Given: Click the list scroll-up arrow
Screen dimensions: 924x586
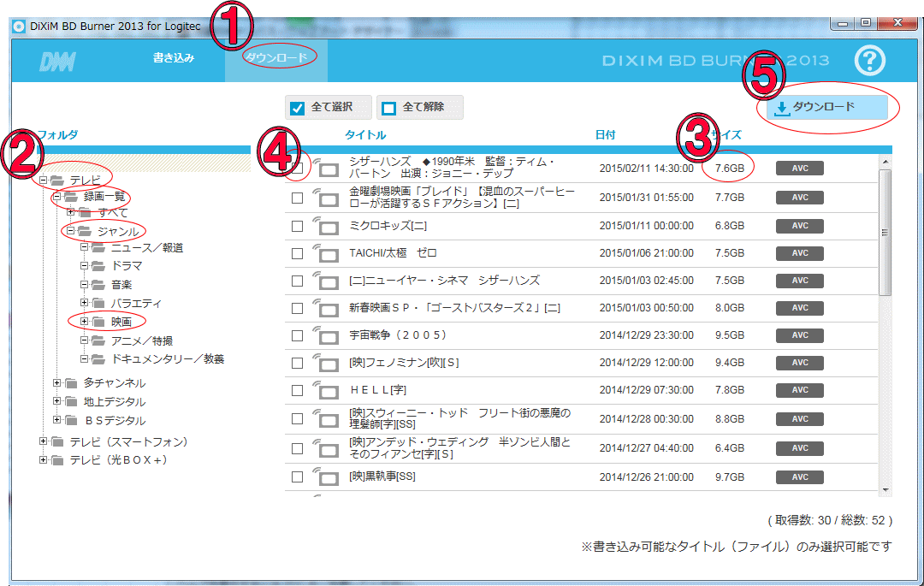Looking at the screenshot, I should click(885, 162).
